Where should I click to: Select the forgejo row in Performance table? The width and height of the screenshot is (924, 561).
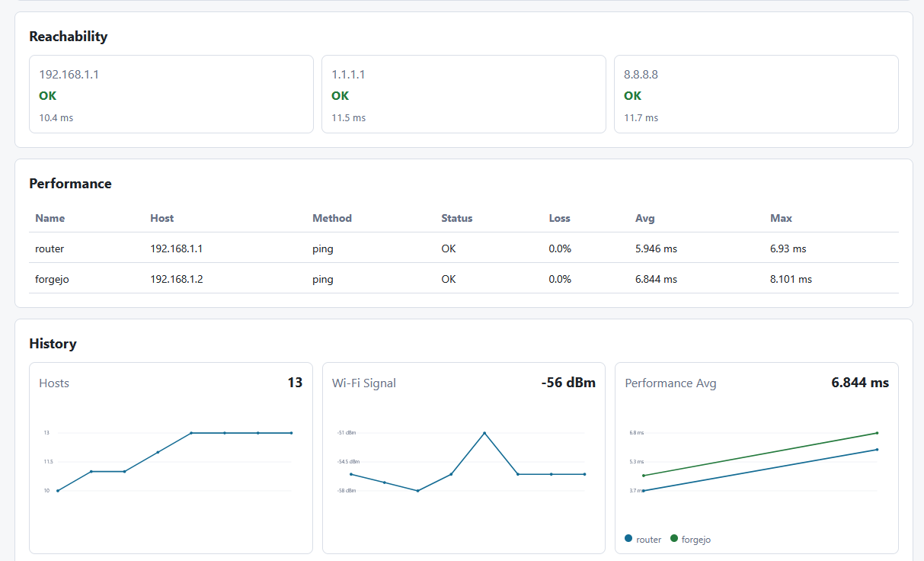point(464,279)
